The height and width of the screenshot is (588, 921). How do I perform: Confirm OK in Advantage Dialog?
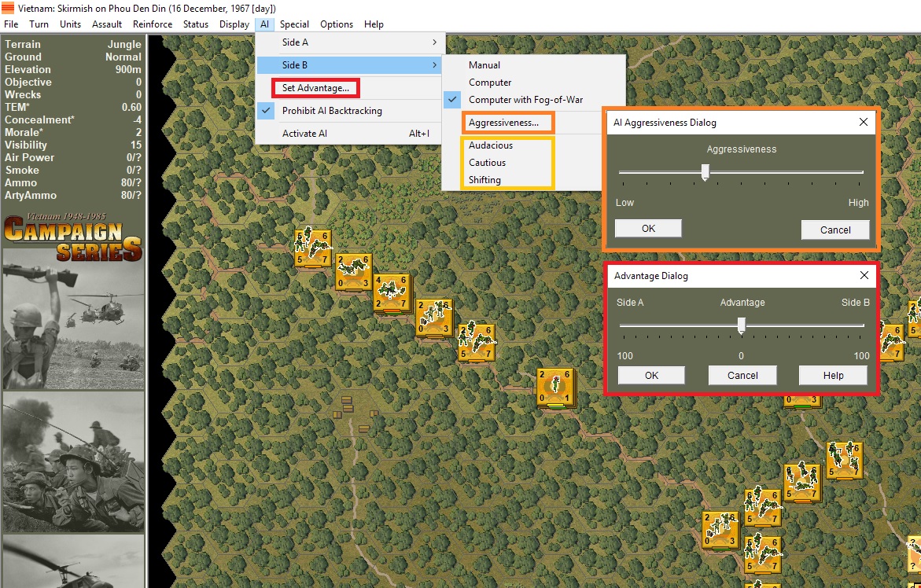[x=651, y=375]
